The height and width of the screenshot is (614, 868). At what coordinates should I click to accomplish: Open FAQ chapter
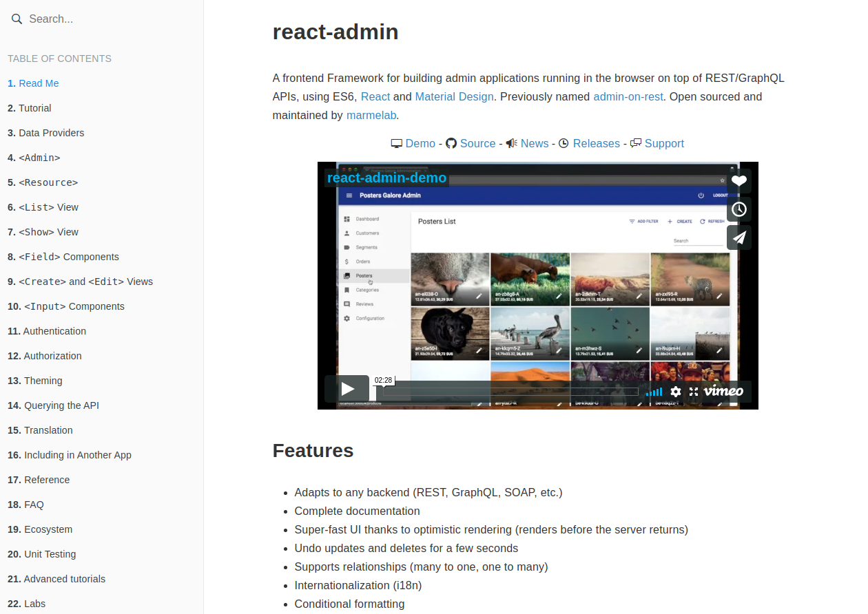pos(25,505)
